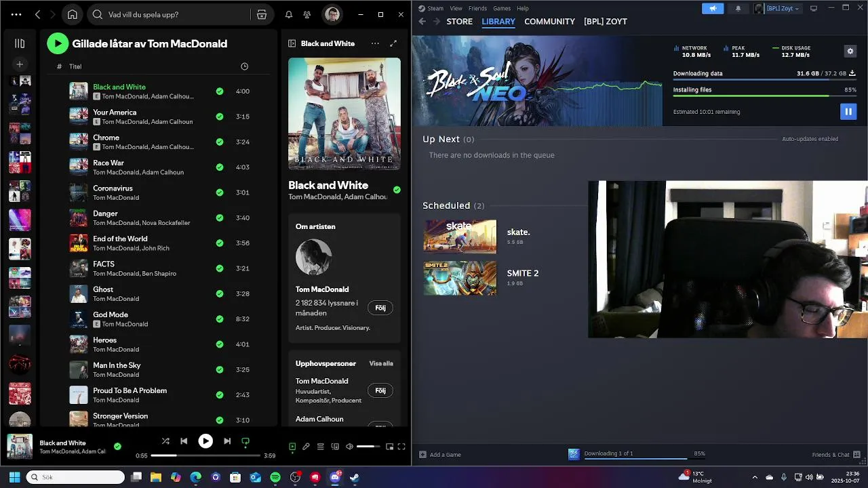Open Steam notifications bell
The image size is (868, 488).
click(738, 8)
